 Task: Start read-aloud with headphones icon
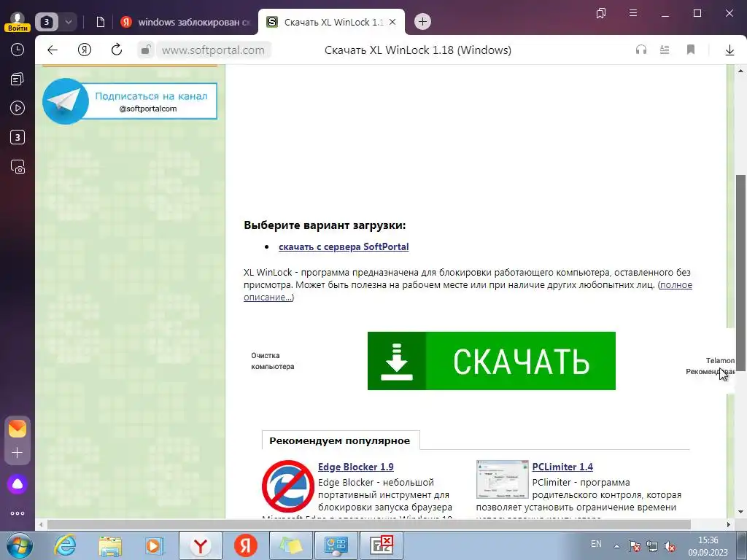tap(641, 50)
